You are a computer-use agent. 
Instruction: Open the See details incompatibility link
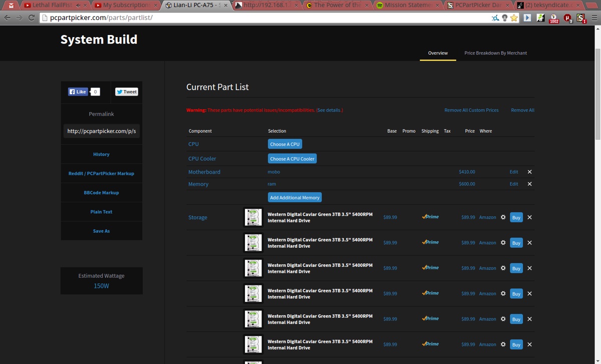point(329,110)
